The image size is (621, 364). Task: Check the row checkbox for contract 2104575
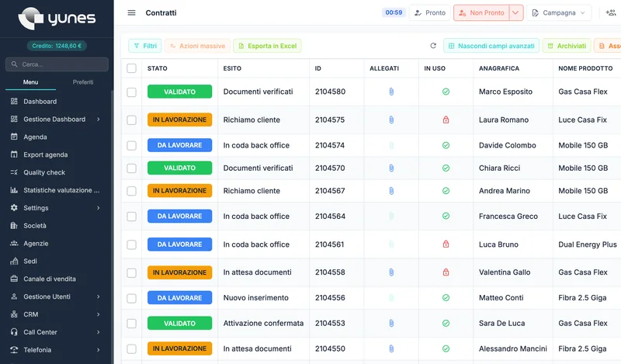[x=131, y=120]
